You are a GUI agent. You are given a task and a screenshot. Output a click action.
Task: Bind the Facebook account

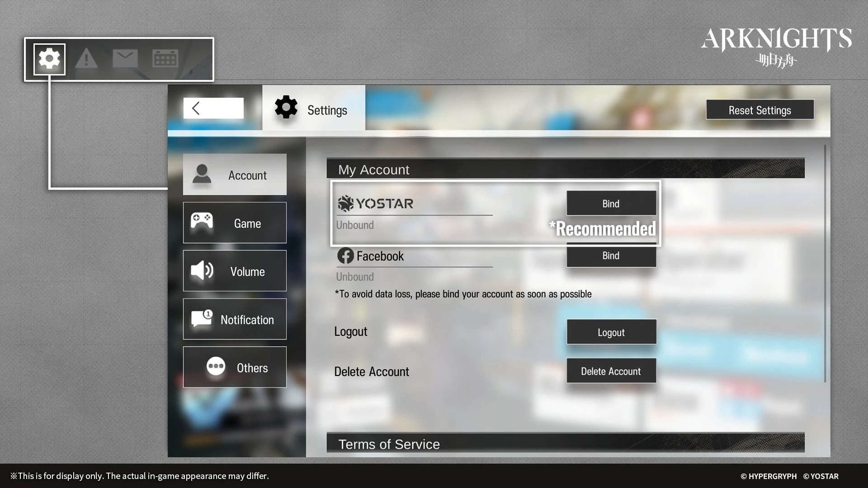611,256
